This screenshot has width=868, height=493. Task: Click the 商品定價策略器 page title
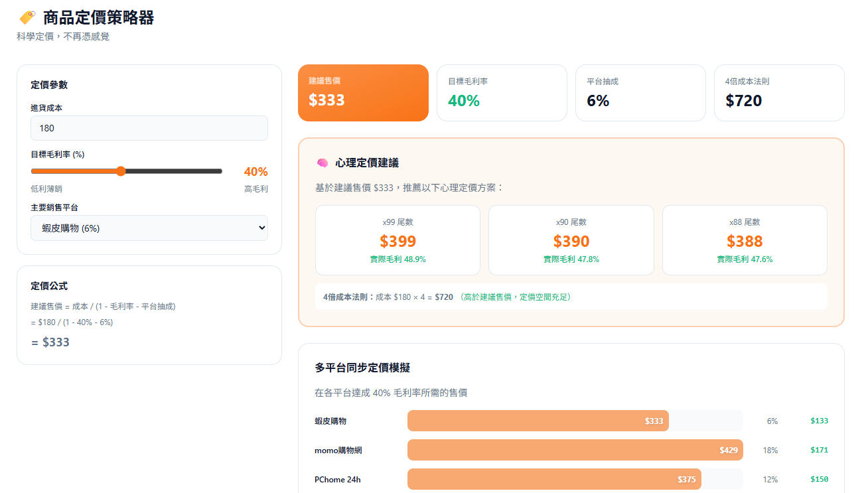(x=98, y=18)
